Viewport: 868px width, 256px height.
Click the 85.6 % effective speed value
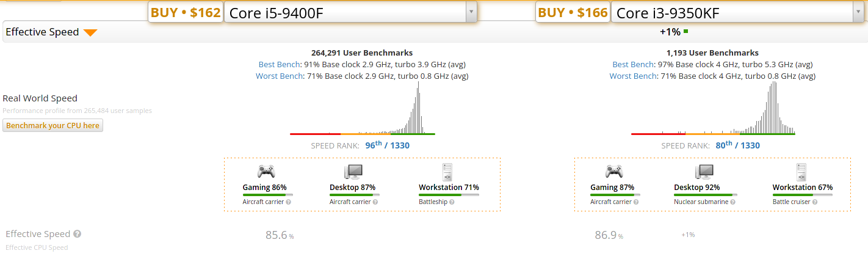(280, 235)
